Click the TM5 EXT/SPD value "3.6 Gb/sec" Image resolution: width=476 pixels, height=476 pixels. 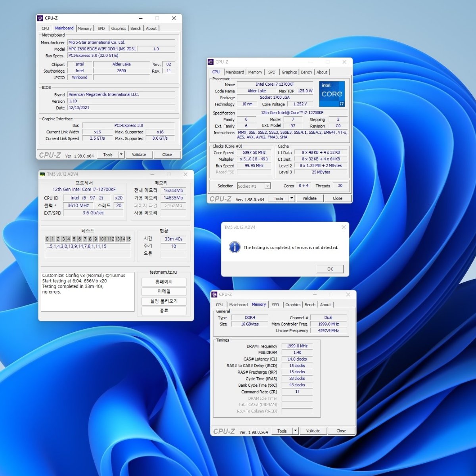[93, 213]
